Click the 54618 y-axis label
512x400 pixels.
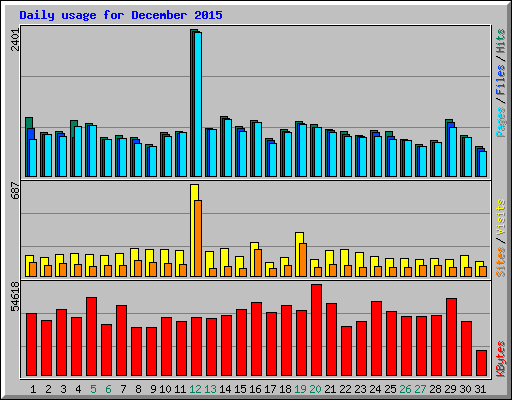click(x=15, y=297)
